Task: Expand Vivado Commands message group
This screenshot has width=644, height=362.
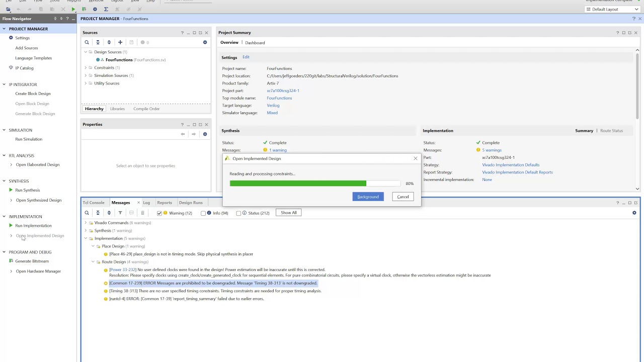Action: click(86, 223)
